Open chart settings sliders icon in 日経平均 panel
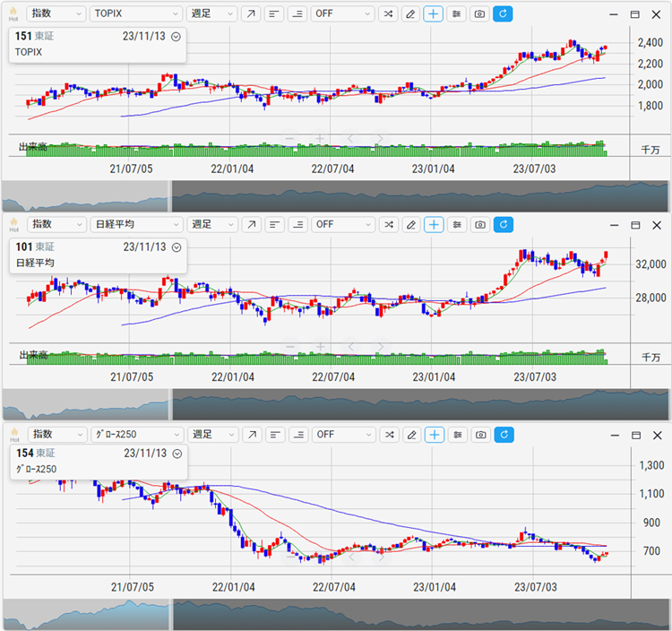The image size is (672, 631). 457,224
